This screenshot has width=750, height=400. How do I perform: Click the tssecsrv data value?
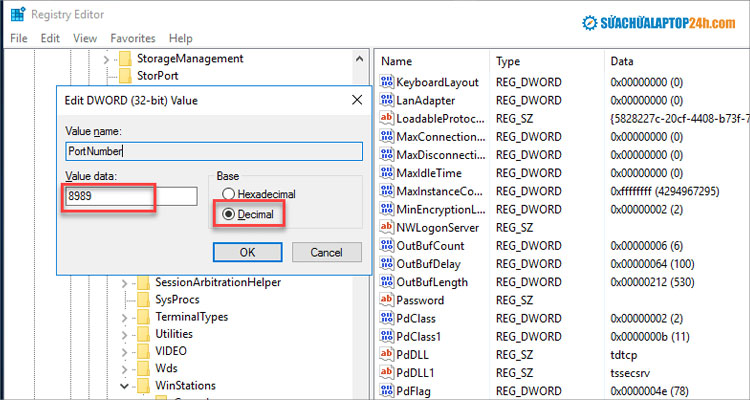(x=630, y=373)
